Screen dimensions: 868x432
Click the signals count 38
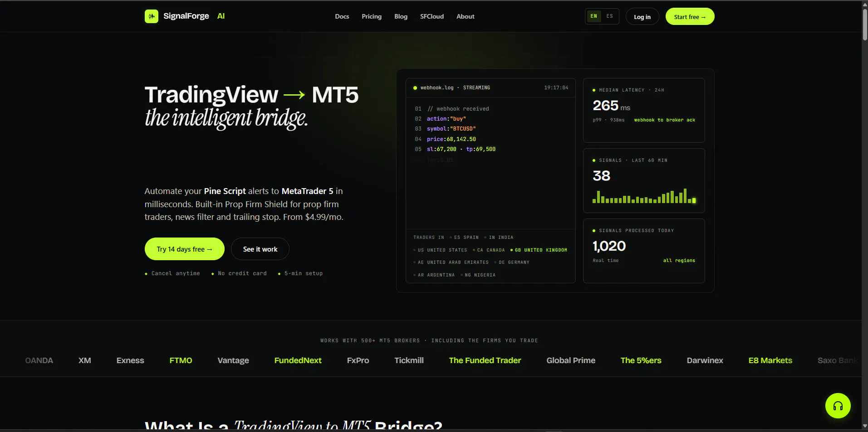tap(602, 176)
